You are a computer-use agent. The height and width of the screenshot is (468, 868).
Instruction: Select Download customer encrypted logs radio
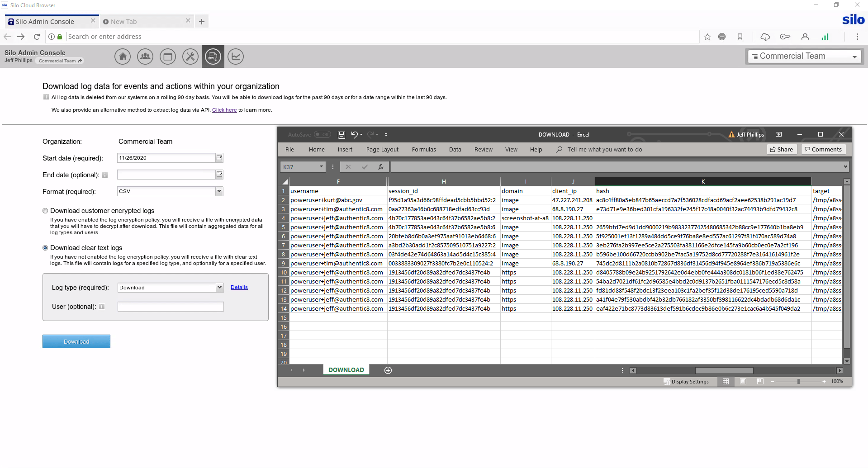[x=45, y=211]
